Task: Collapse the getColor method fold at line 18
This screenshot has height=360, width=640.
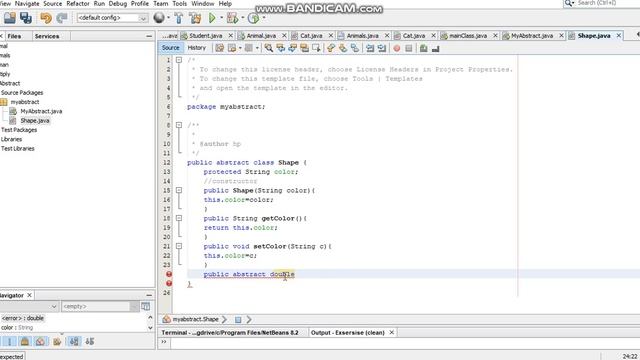Action: coord(179,218)
